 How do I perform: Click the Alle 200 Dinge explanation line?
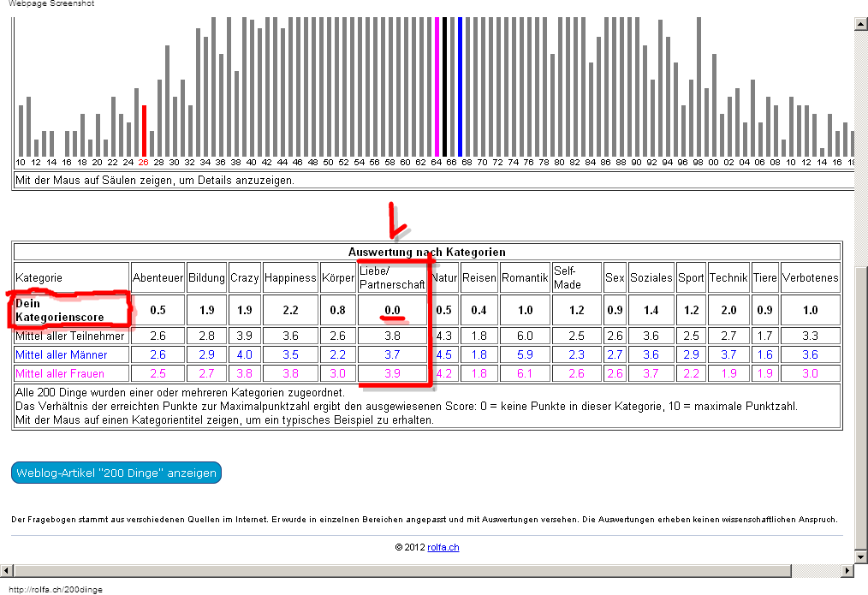coord(180,392)
